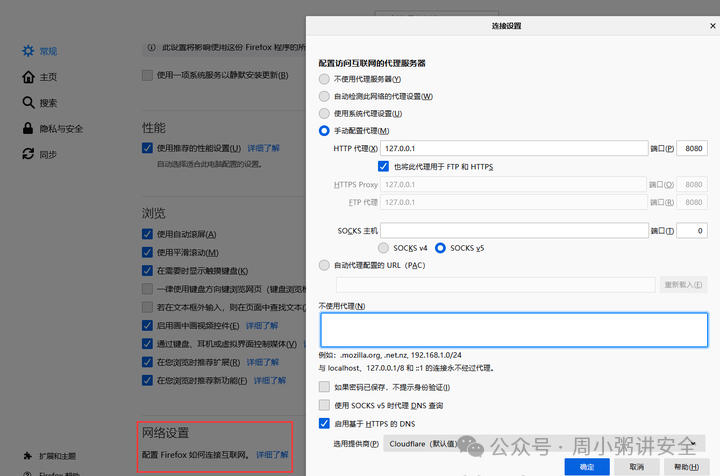Image resolution: width=720 pixels, height=476 pixels.
Task: Open the 选用提供商 Cloudflare dropdown
Action: click(x=544, y=444)
